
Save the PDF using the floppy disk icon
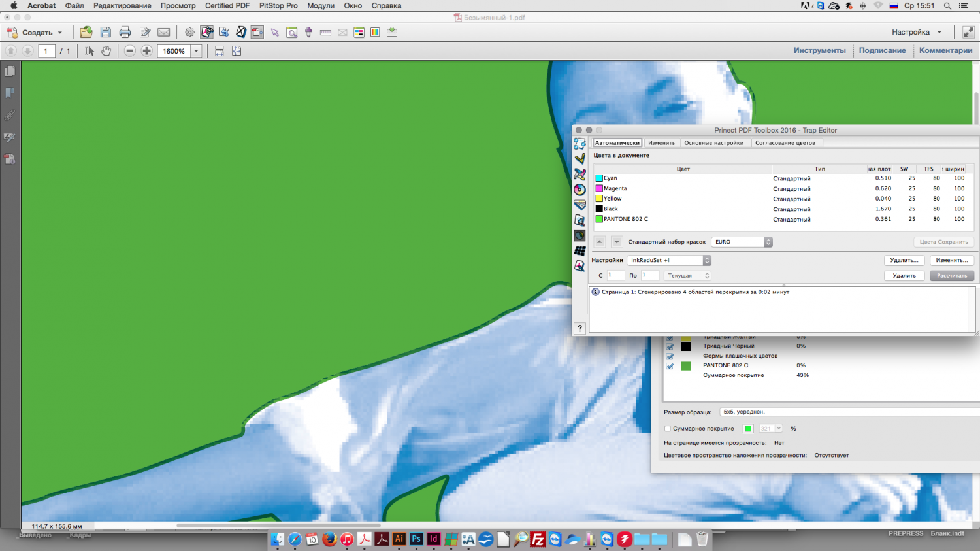105,32
